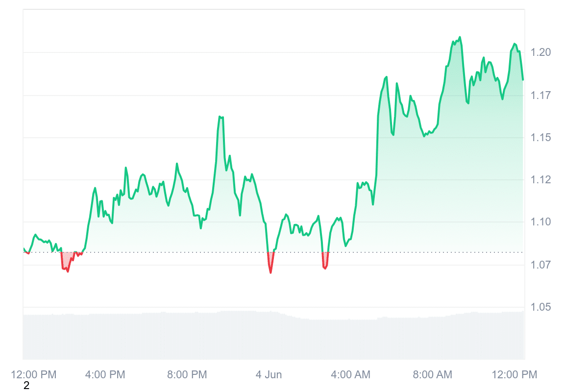Click the 8:00 AM time axis label
Viewport: 588px width, 392px height.
432,375
